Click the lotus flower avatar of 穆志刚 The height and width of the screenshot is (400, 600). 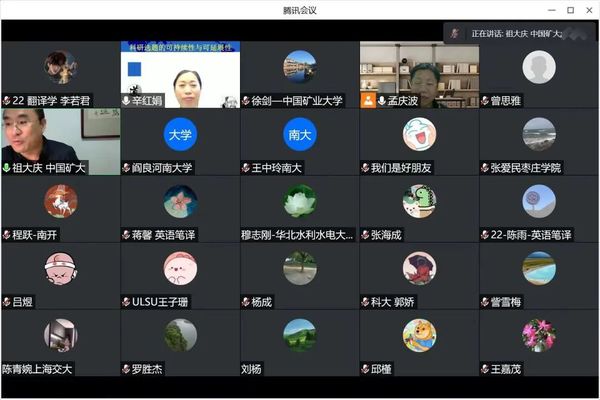pos(299,201)
